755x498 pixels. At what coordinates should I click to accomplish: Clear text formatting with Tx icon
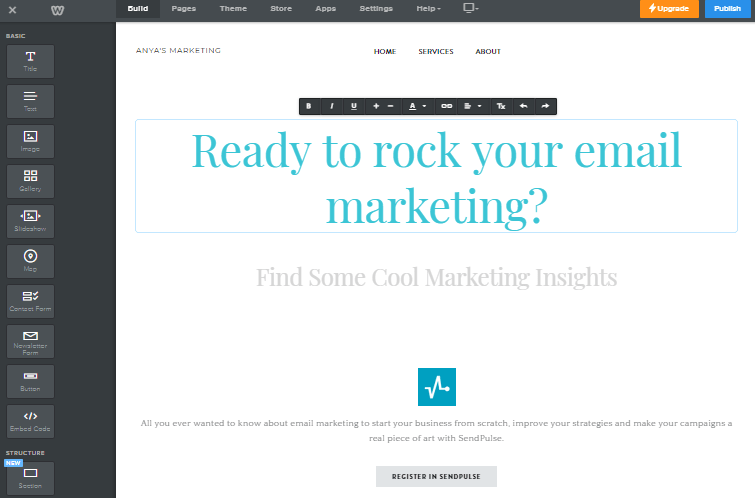point(501,106)
